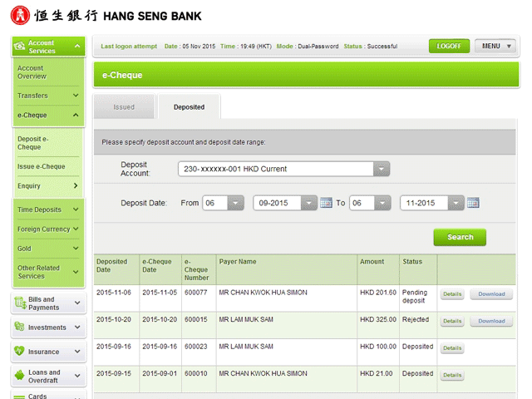Click the green Search button
The image size is (532, 399).
460,237
